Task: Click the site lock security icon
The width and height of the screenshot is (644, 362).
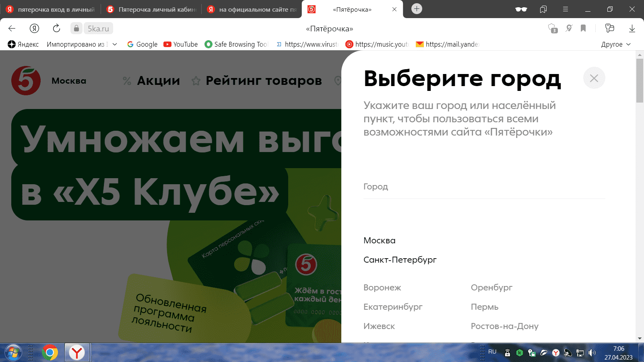Action: [76, 28]
